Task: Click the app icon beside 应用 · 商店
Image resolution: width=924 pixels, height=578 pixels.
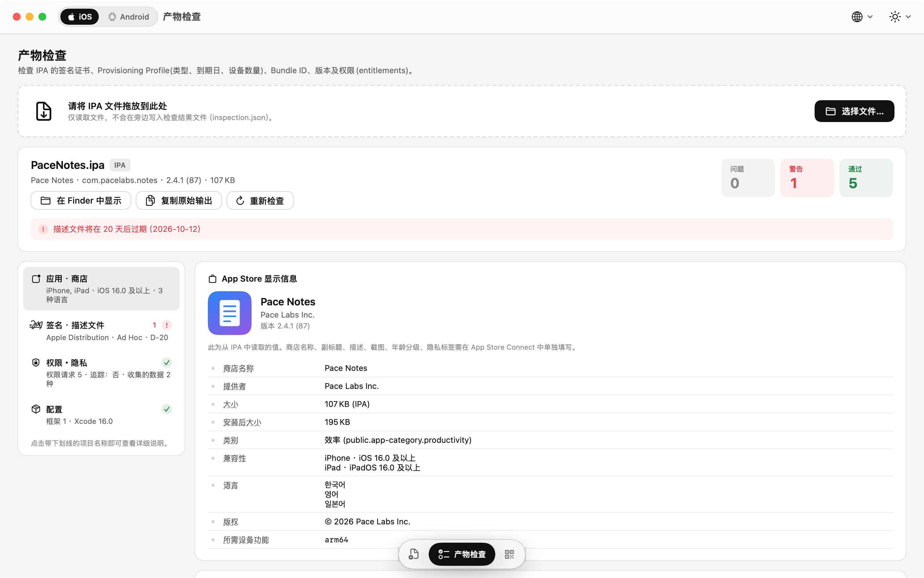Action: click(x=36, y=279)
